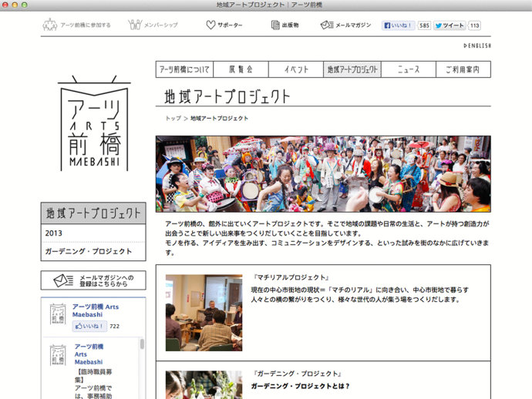Open the アーツ前橋に参加する link
This screenshot has width=532, height=399.
86,25
